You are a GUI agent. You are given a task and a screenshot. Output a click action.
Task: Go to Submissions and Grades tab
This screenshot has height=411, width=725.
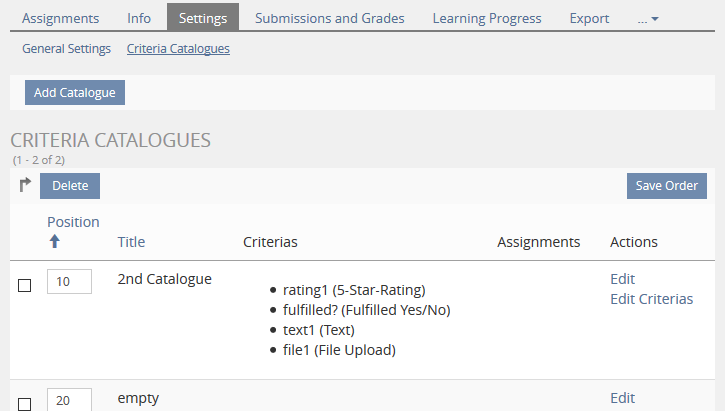330,18
